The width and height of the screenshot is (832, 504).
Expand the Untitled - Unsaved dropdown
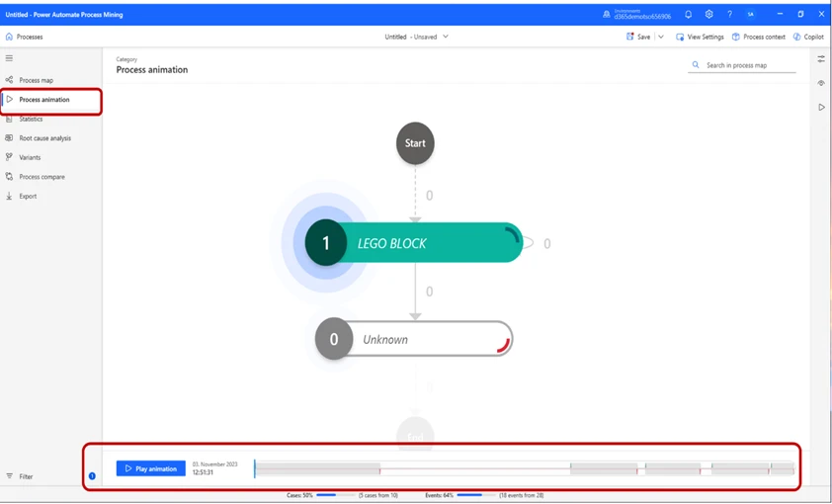click(x=446, y=37)
